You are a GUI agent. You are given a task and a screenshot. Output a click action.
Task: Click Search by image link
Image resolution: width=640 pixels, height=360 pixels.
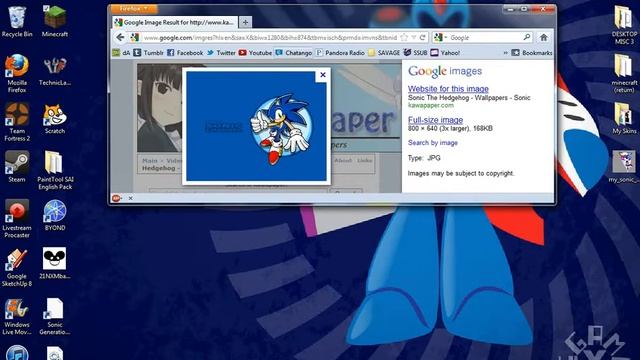(x=433, y=143)
